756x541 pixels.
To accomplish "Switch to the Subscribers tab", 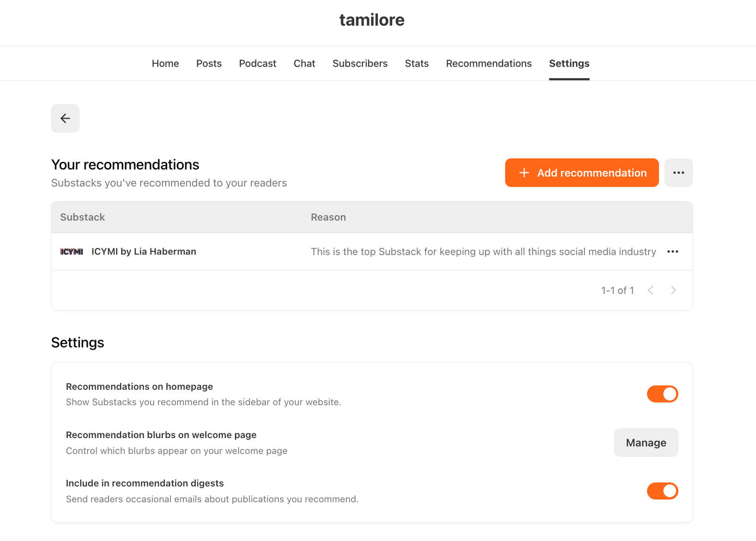I will pos(360,63).
